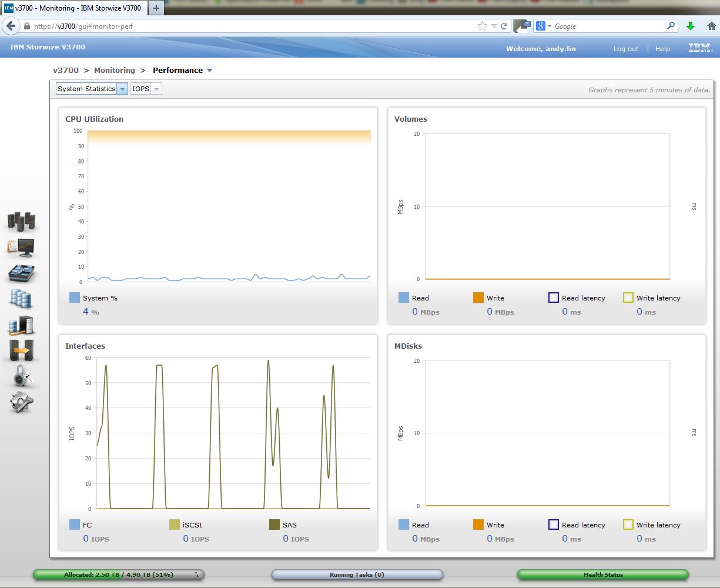
Task: Select the v3700 Monitoring browser tab
Action: 74,8
